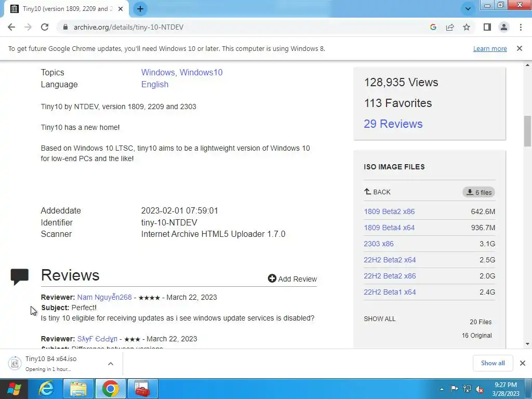This screenshot has width=532, height=399.
Task: Select the Tiny10 browser tab
Action: pyautogui.click(x=66, y=9)
